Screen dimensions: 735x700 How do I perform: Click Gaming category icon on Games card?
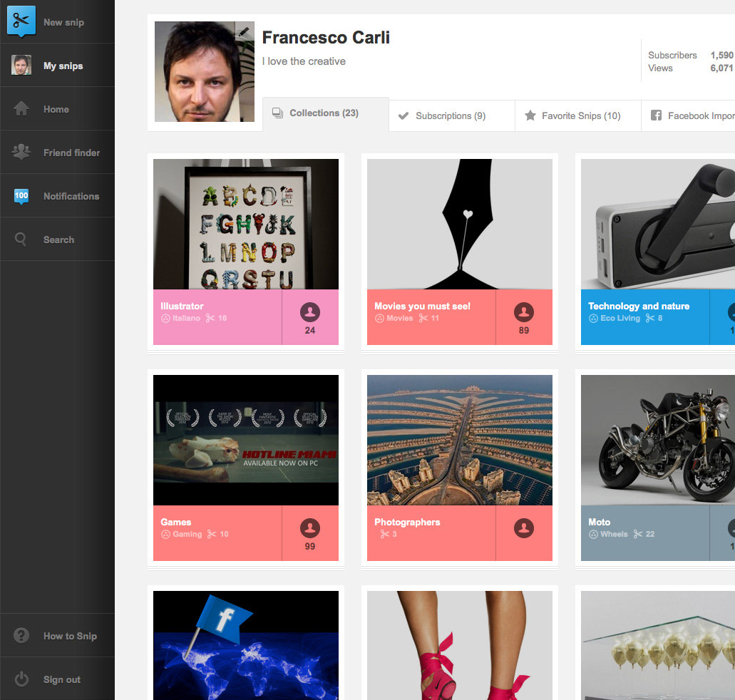(165, 535)
